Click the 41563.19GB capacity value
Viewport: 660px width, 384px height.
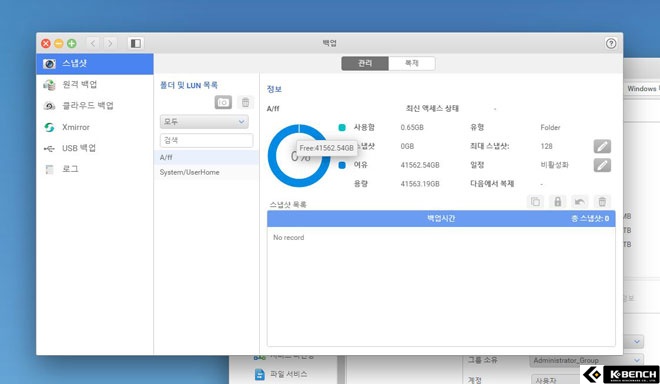point(420,184)
